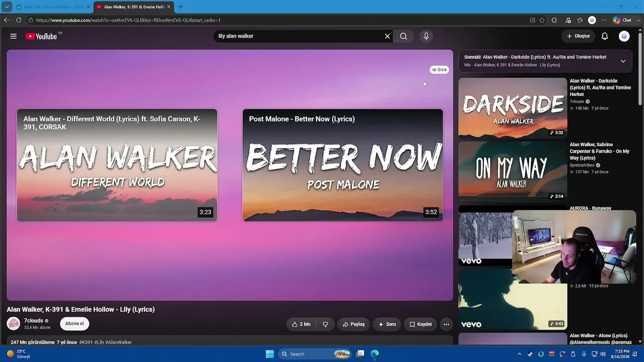Play the Post Malone Better Now suggestion
644x362 pixels.
[x=343, y=165]
